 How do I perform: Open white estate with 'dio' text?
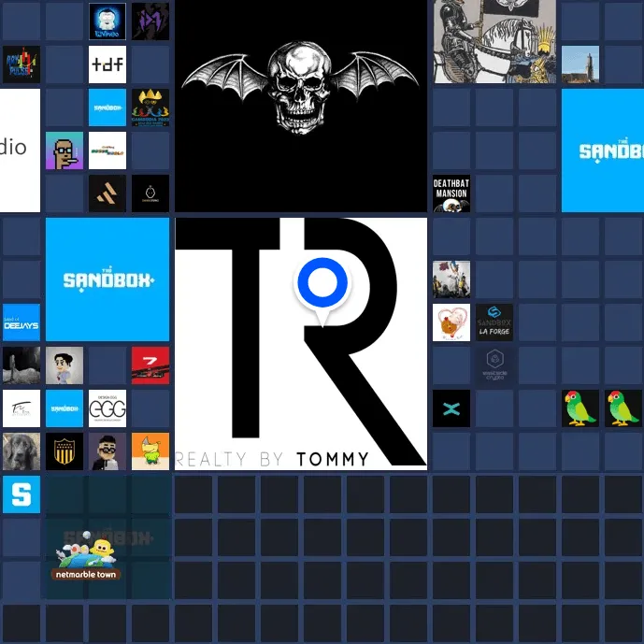21,150
